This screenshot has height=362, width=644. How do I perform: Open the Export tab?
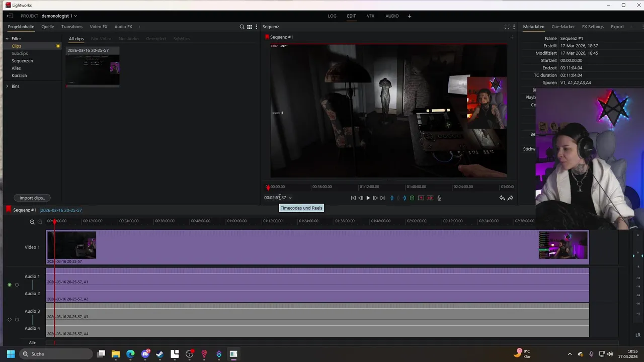tap(617, 27)
